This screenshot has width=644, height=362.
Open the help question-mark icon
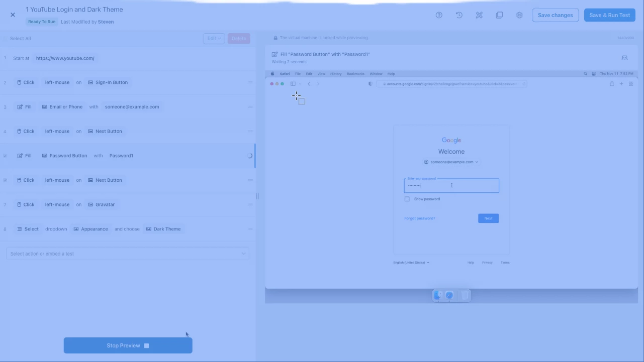point(439,15)
